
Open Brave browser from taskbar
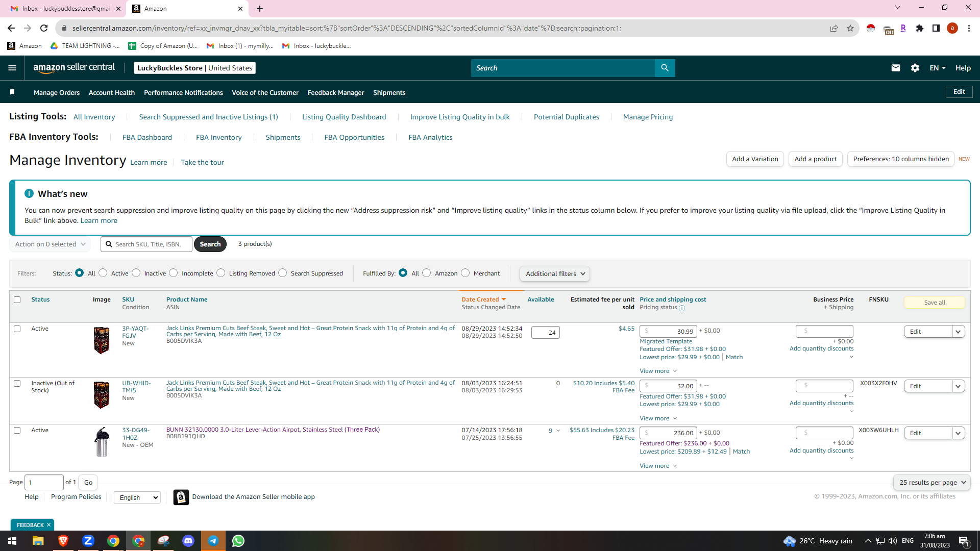click(63, 541)
